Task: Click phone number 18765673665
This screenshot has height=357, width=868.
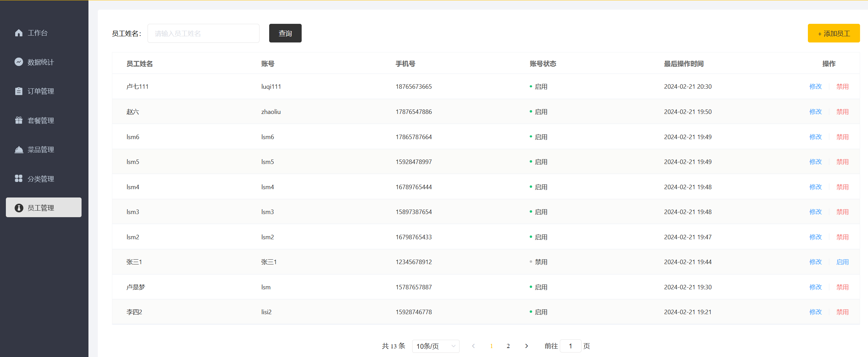Action: [x=414, y=87]
